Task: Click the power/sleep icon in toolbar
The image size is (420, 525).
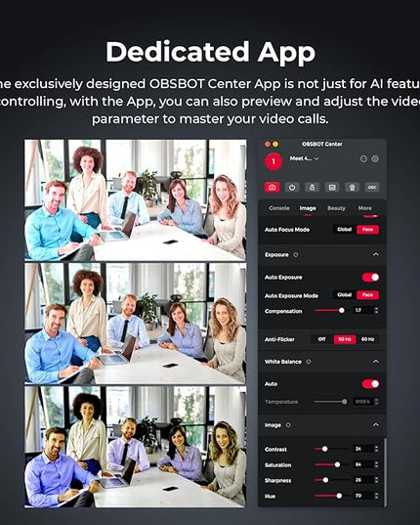Action: point(292,187)
